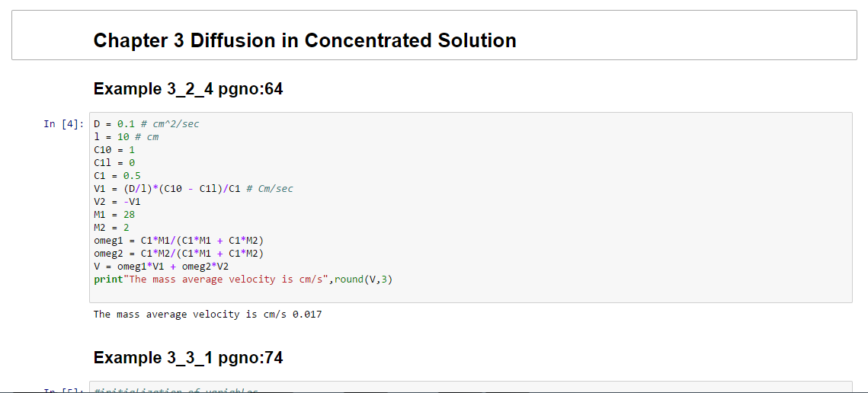Viewport: 868px width, 393px height.
Task: Click the V2 = -V1 line
Action: [117, 202]
